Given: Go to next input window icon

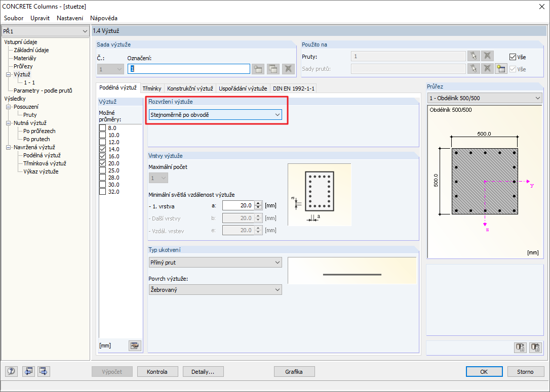Looking at the screenshot, I should click(x=44, y=371).
